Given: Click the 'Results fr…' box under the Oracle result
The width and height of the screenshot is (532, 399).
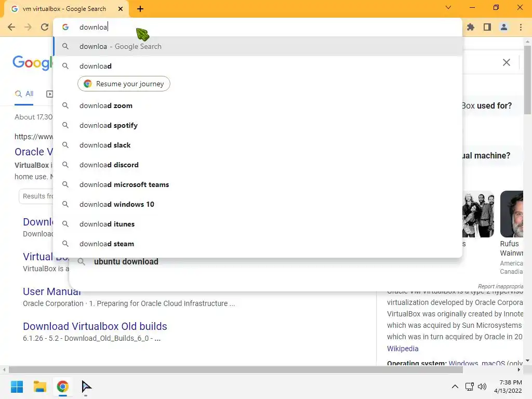Looking at the screenshot, I should point(36,196).
